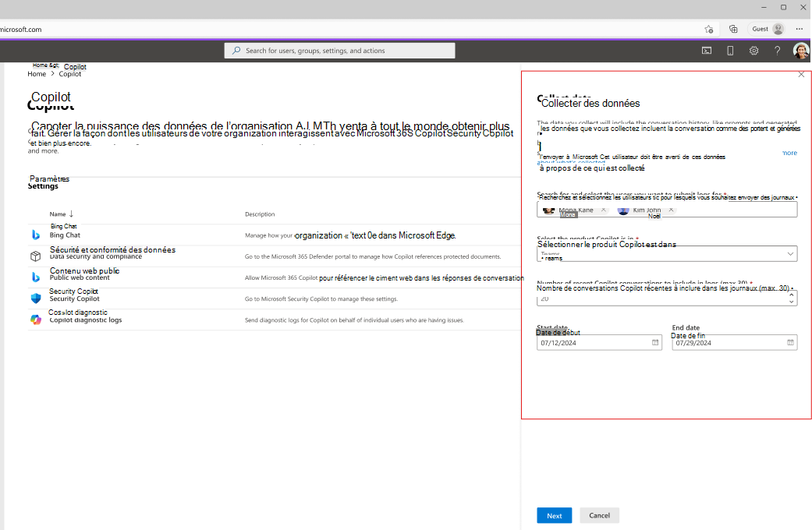
Task: Click the start date field 07/12/2024
Action: (599, 343)
